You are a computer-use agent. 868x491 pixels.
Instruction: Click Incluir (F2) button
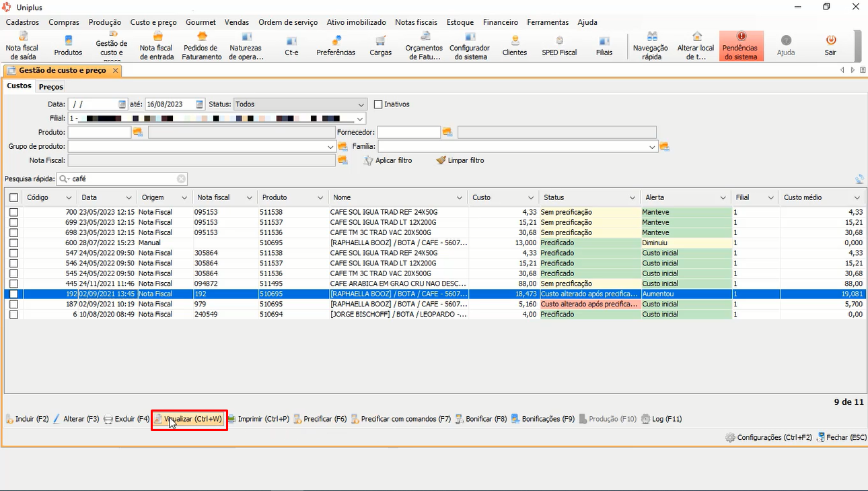click(x=27, y=419)
